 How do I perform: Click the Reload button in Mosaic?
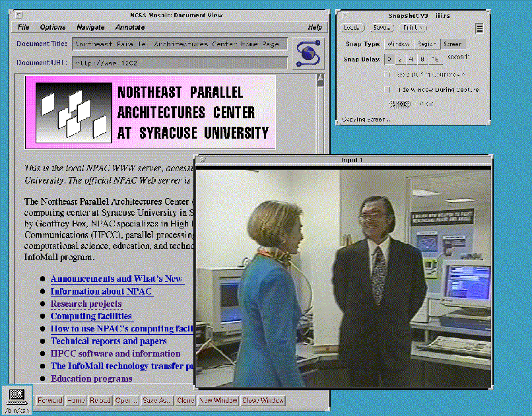click(x=100, y=400)
